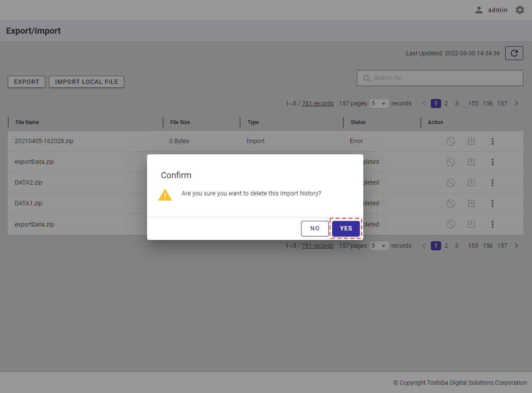Click bottom 781 records link
This screenshot has width=532, height=393.
318,246
